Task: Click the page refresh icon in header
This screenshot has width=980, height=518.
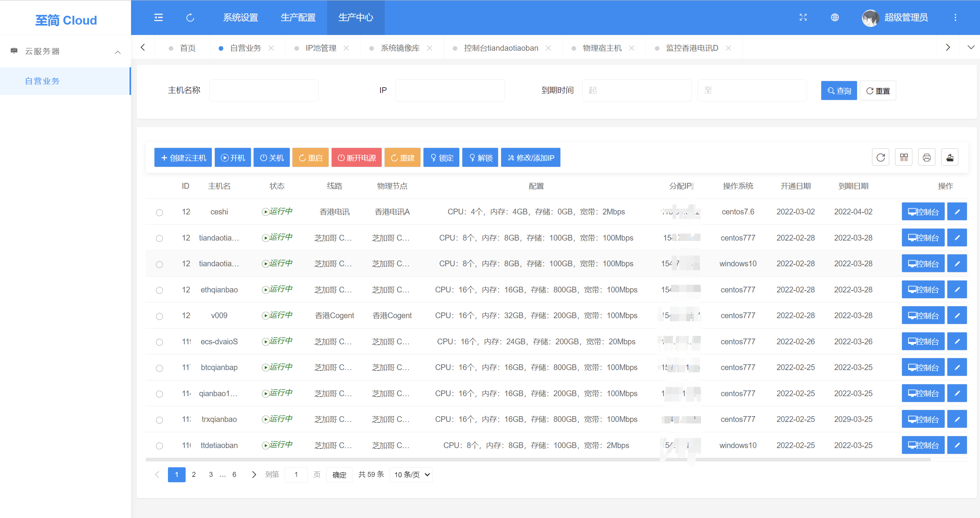Action: point(190,18)
